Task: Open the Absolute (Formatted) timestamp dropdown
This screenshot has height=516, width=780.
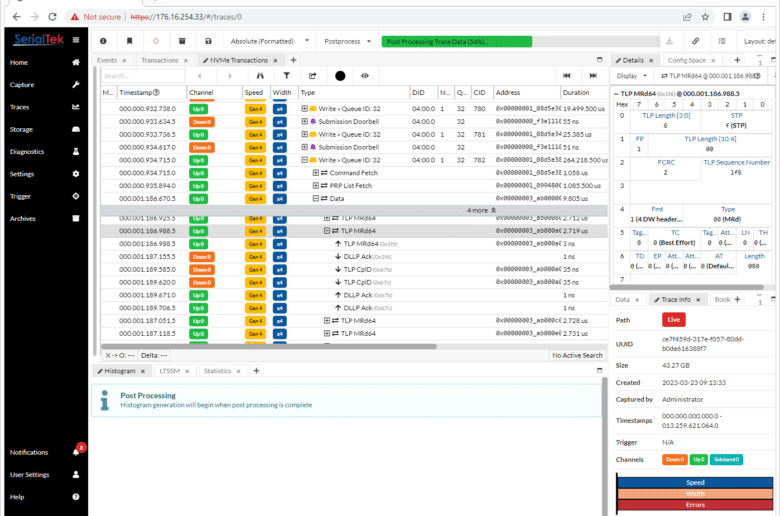Action: (269, 41)
